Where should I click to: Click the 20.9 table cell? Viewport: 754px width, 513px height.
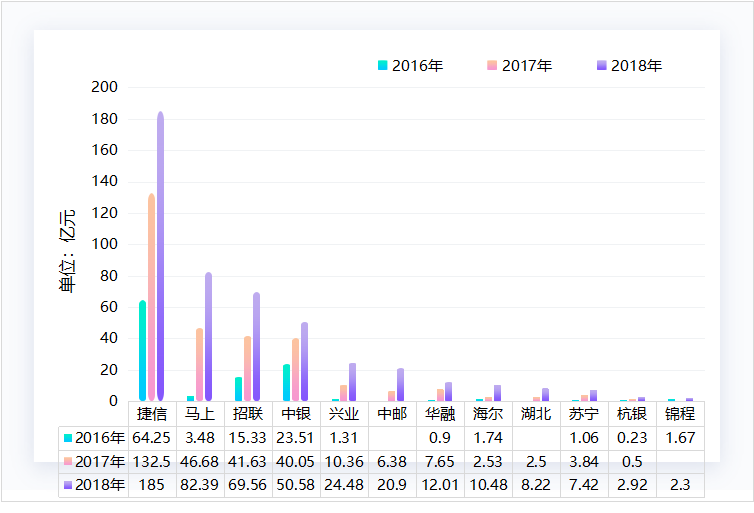tap(392, 485)
